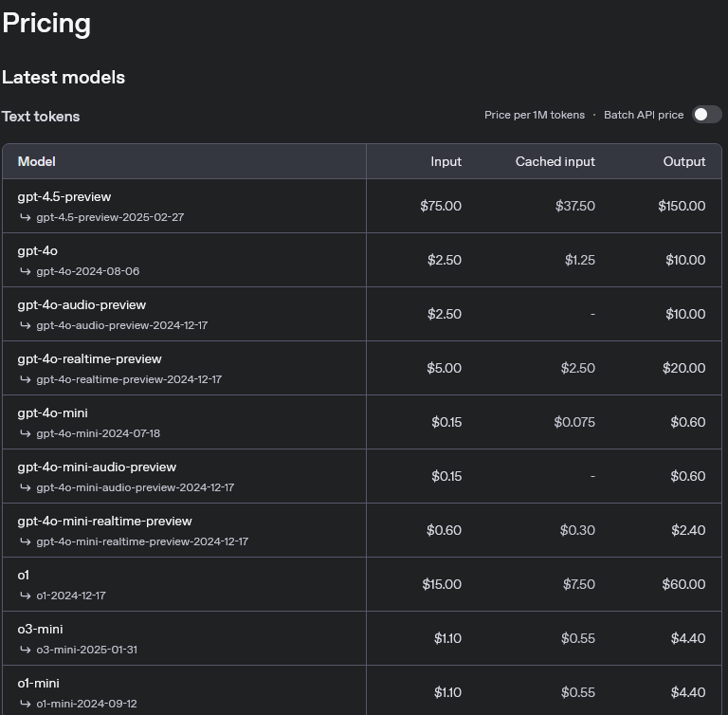The image size is (728, 715).
Task: Click the arrow icon before gpt-4o-mini-realtime-preview-2024-12-17
Action: click(x=25, y=541)
